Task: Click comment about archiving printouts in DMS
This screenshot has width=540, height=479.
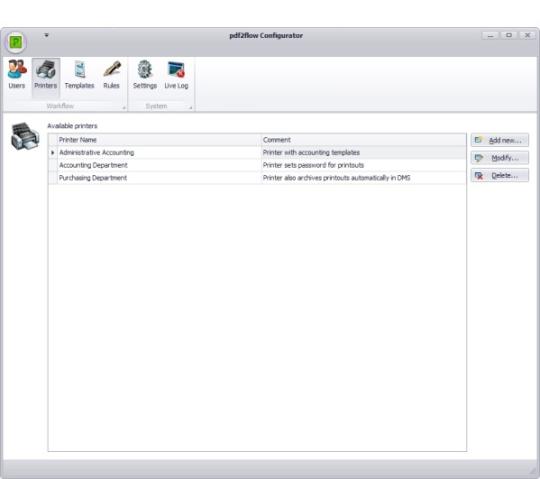Action: tap(336, 178)
